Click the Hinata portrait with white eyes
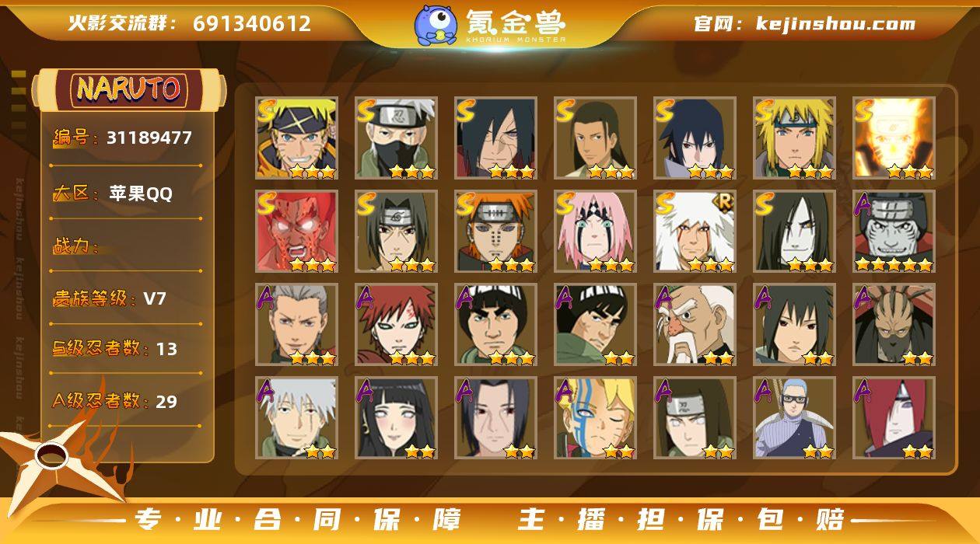Screen dimensions: 980x544 pyautogui.click(x=396, y=418)
